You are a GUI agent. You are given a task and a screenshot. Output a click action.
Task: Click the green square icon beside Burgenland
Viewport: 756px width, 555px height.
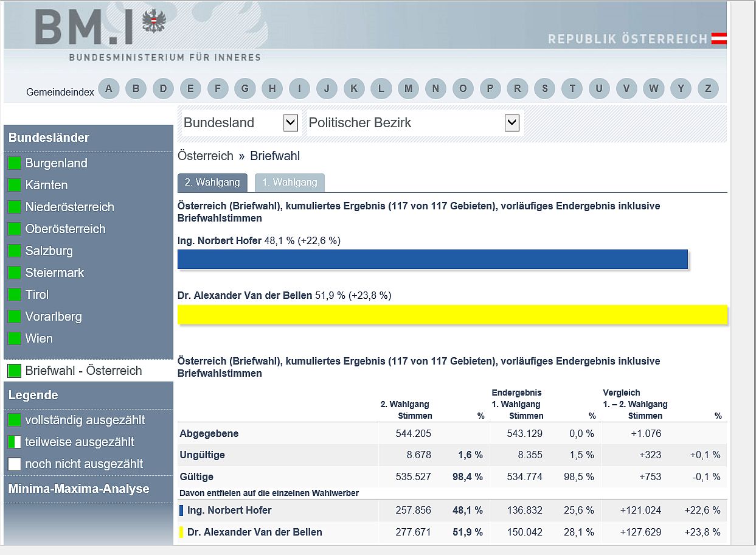(15, 163)
